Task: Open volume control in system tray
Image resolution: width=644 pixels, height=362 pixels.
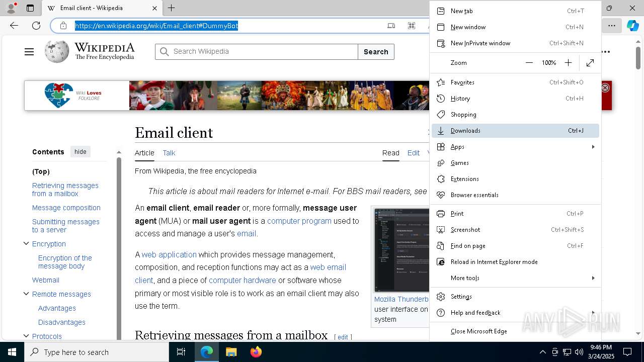Action: (x=579, y=352)
